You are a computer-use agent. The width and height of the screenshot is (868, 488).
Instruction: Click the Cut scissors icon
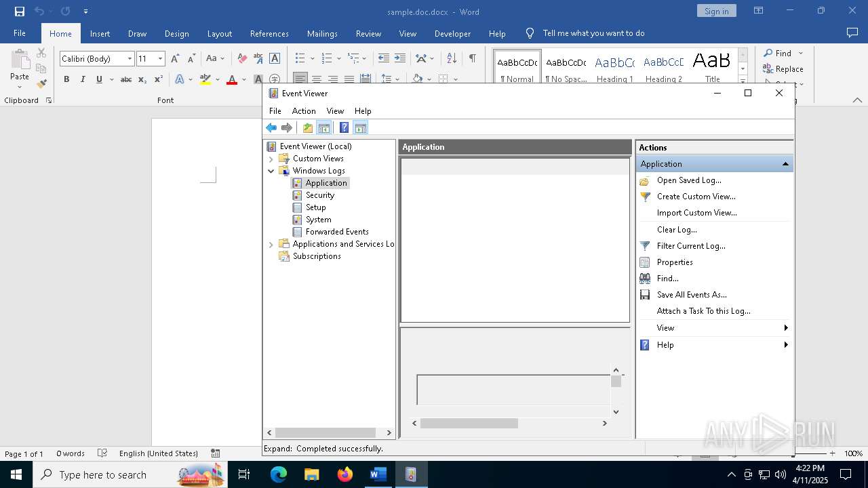click(41, 53)
